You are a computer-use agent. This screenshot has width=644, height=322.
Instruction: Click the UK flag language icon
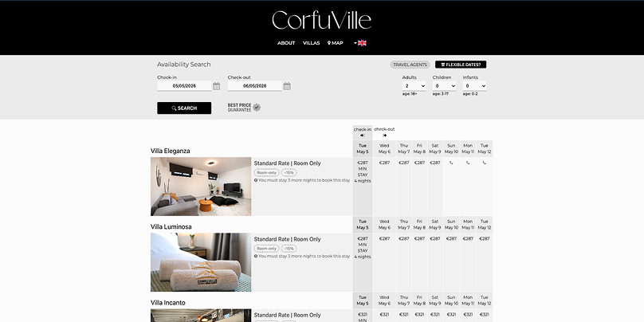(x=362, y=43)
